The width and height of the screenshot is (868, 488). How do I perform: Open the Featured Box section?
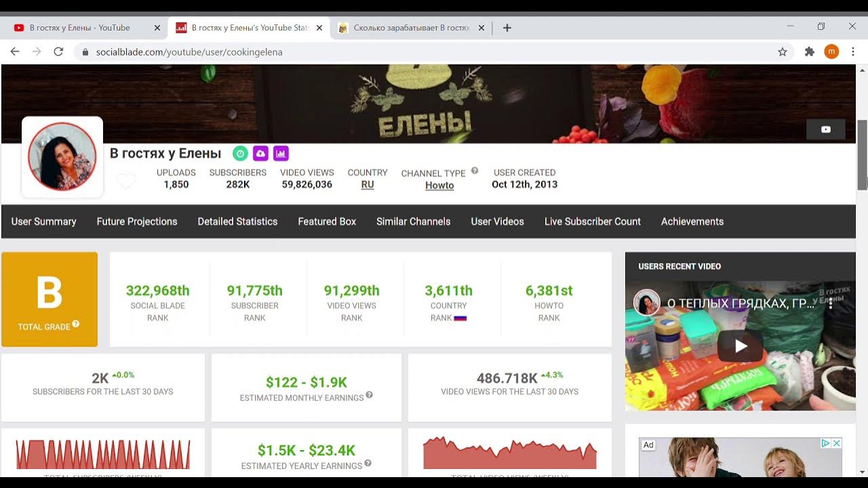[327, 222]
